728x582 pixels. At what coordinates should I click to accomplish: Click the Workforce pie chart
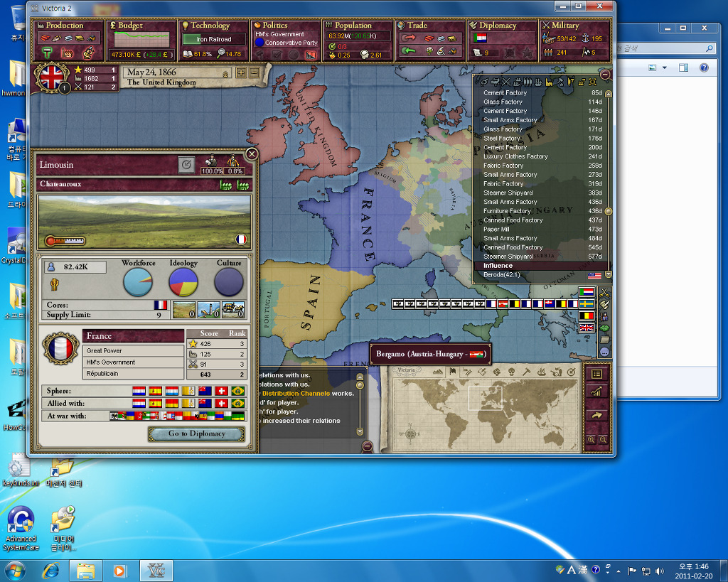pos(138,281)
